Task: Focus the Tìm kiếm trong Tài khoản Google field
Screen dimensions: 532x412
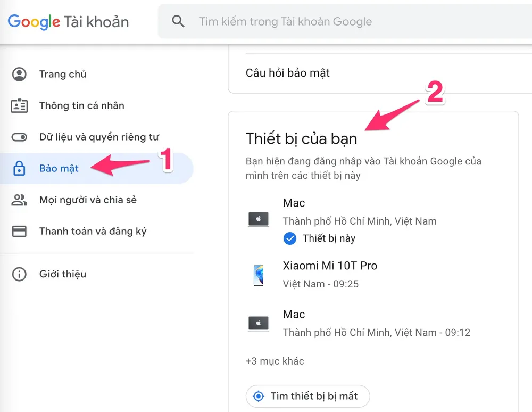Action: pyautogui.click(x=345, y=21)
